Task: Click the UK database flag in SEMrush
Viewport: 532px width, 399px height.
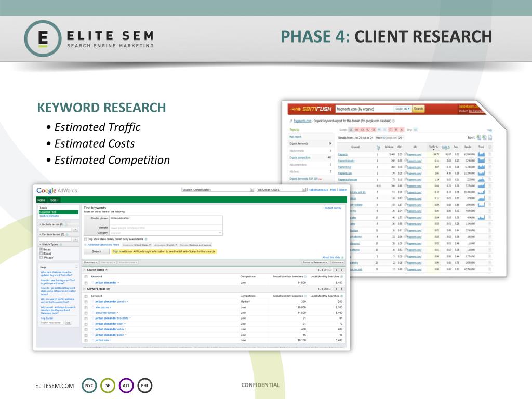Action: pyautogui.click(x=357, y=129)
